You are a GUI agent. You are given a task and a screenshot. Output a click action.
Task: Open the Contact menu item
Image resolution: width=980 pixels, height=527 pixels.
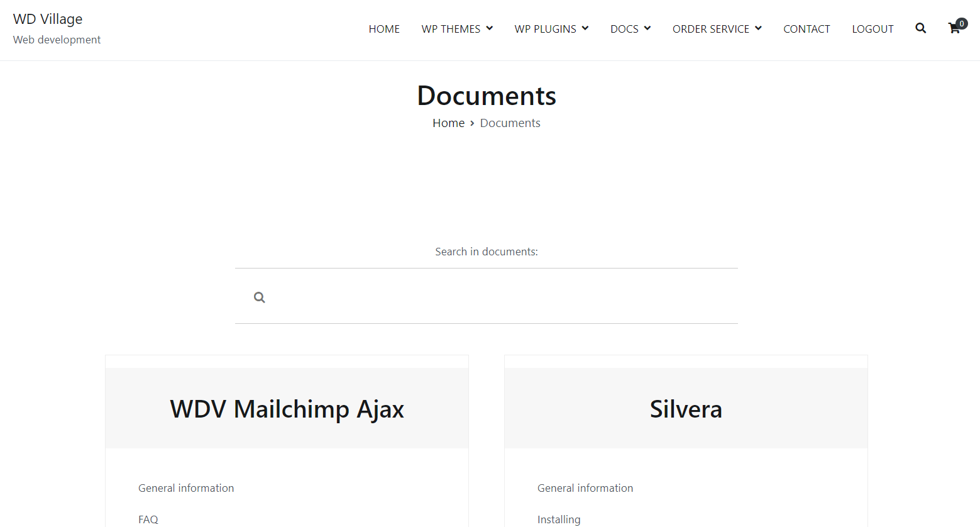tap(807, 29)
